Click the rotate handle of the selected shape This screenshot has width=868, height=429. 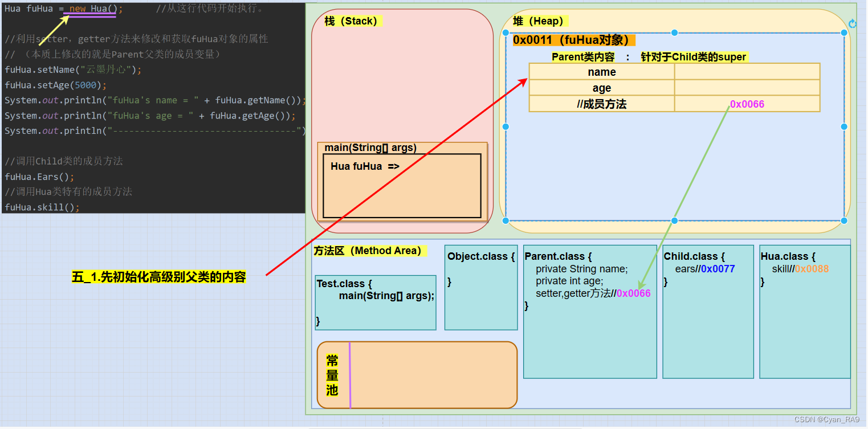(x=853, y=23)
